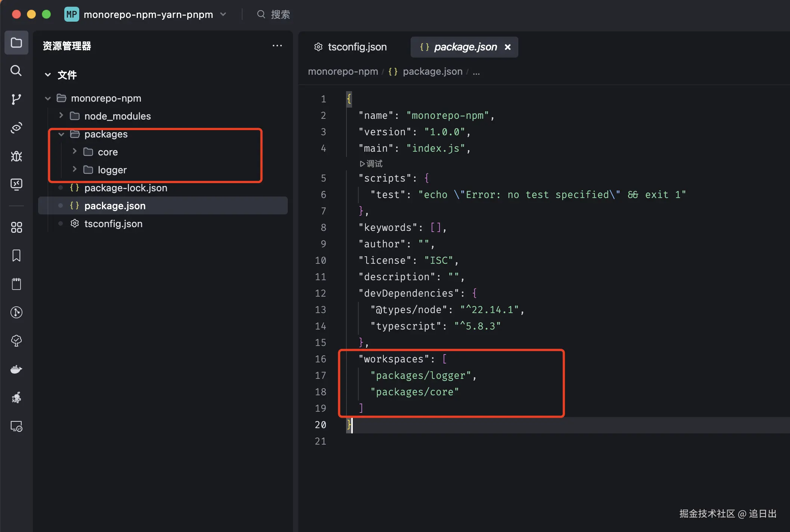Open the Remote Explorer monitor icon
The width and height of the screenshot is (790, 532).
pyautogui.click(x=16, y=426)
